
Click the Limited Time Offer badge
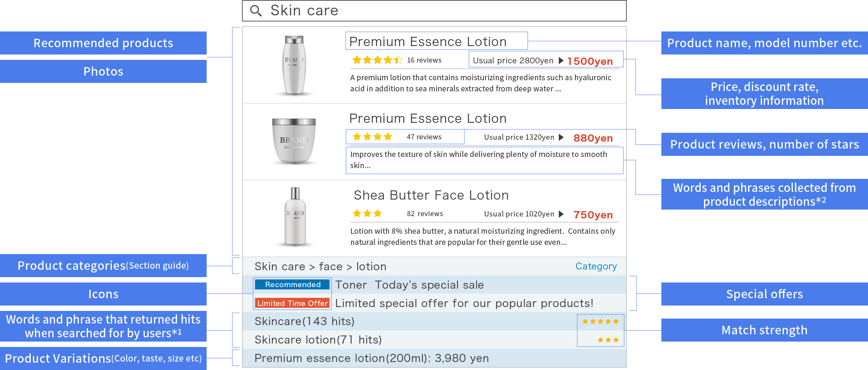292,303
